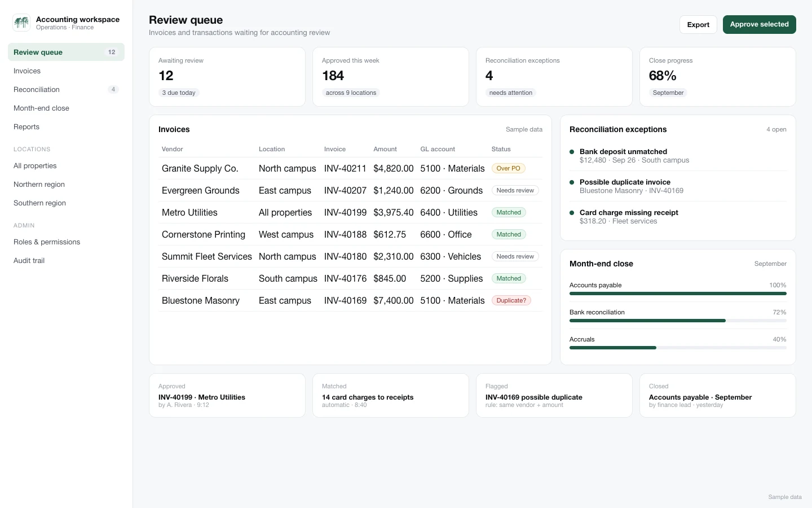Image resolution: width=812 pixels, height=508 pixels.
Task: Click the 4 count badge on Reconciliation
Action: tap(113, 89)
